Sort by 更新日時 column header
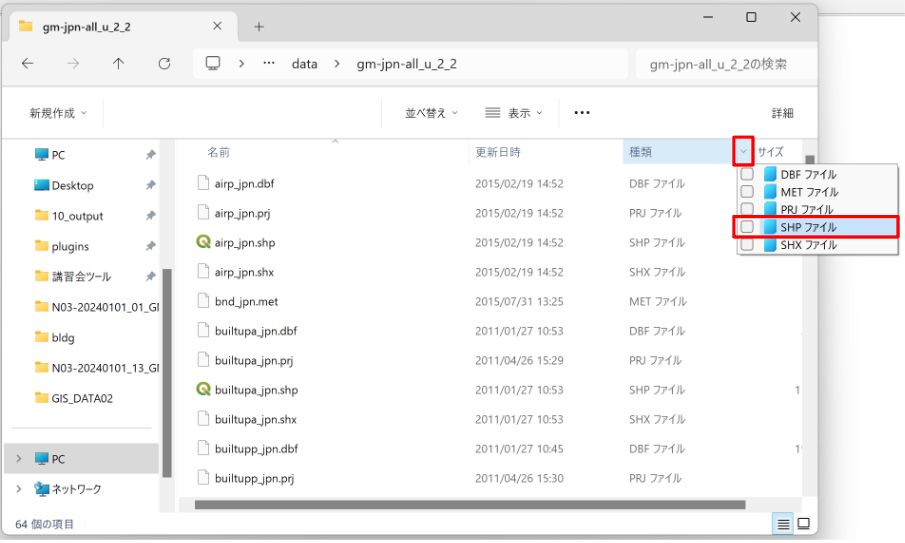 (498, 152)
